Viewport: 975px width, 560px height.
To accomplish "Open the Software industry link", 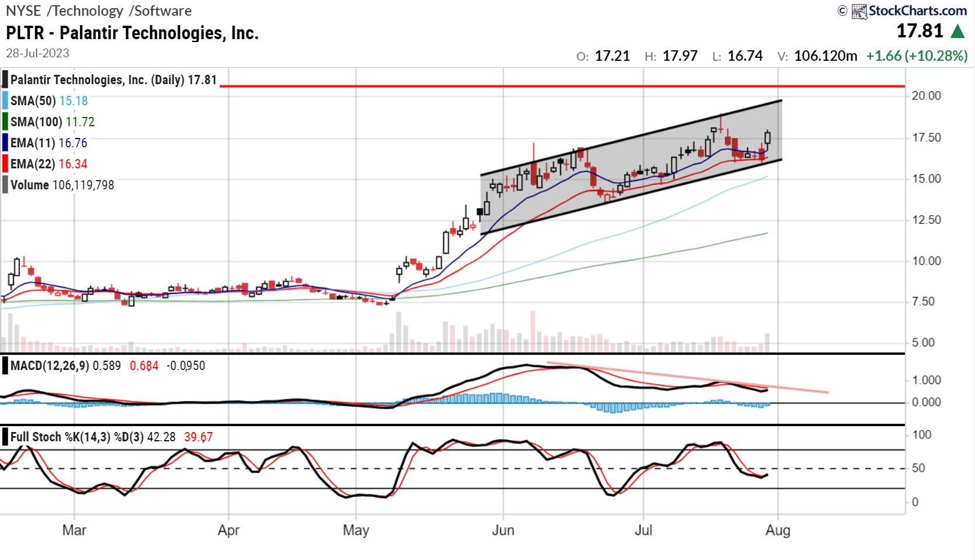I will 159,10.
